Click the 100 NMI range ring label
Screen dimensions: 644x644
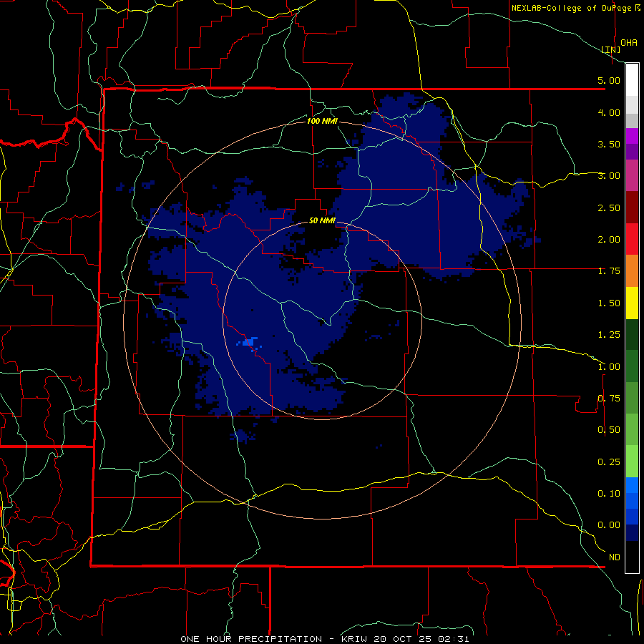[x=322, y=121]
